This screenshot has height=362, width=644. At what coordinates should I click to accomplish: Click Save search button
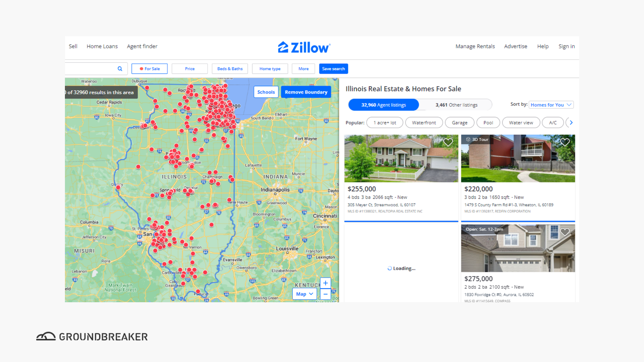tap(333, 69)
